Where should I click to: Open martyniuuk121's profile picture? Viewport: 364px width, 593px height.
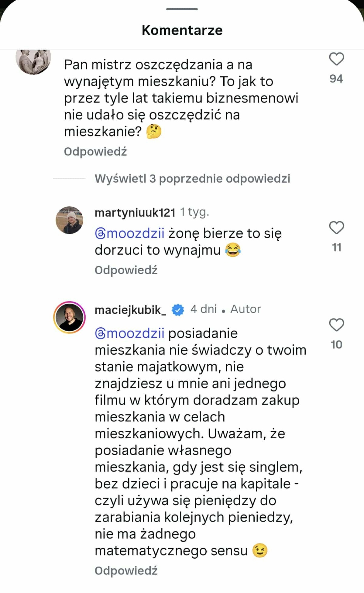tap(69, 220)
